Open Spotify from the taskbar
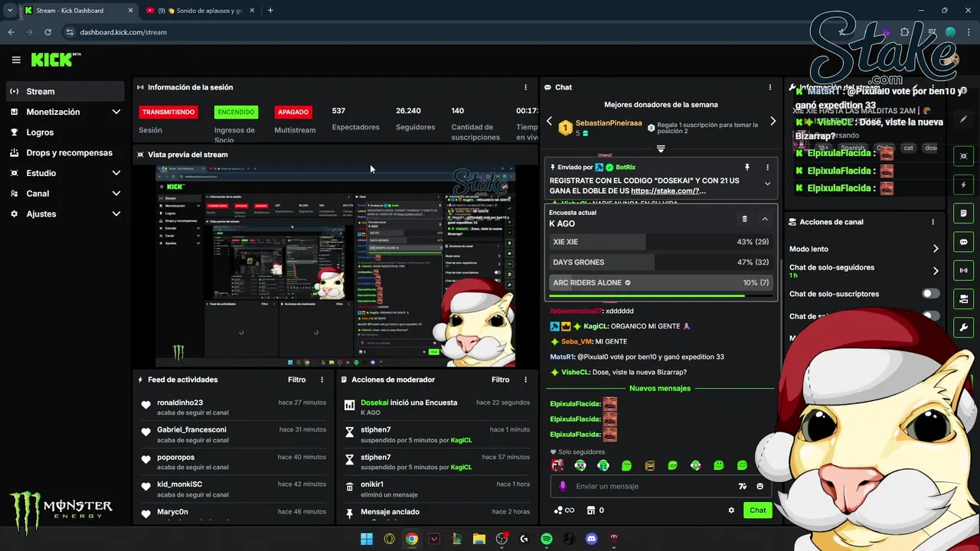The image size is (980, 551). pos(547,539)
